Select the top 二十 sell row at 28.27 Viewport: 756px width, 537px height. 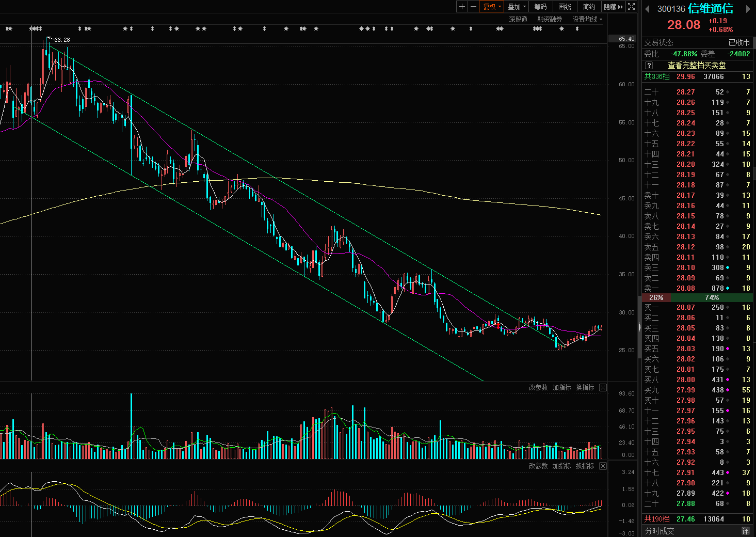click(x=697, y=92)
